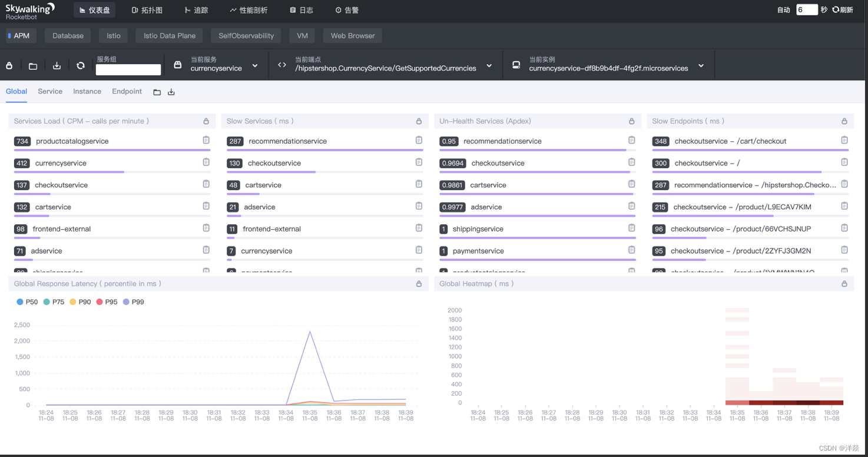This screenshot has height=457, width=868.
Task: Copy currencyservice name in Services Load
Action: click(206, 162)
